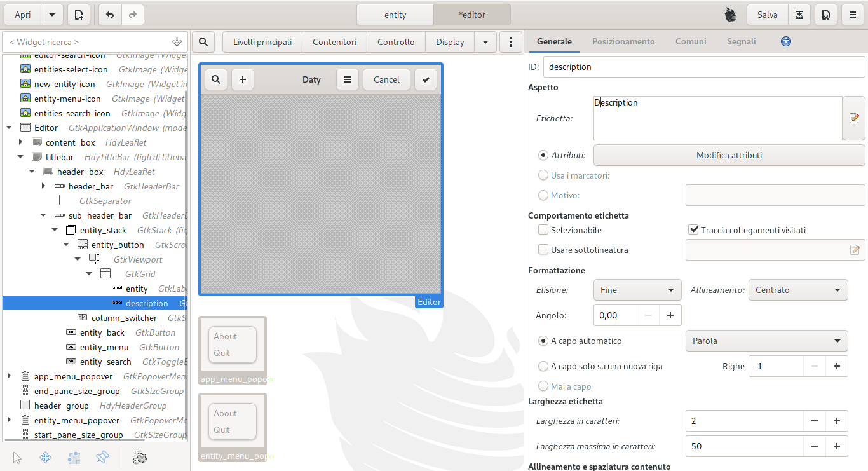Open the accessibility properties tab icon
This screenshot has width=868, height=471.
pos(786,41)
